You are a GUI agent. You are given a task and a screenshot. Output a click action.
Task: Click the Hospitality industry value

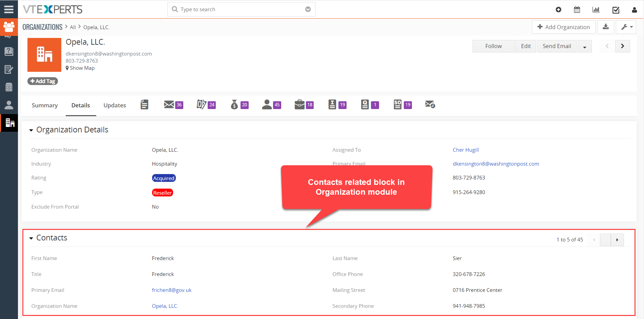pos(165,164)
